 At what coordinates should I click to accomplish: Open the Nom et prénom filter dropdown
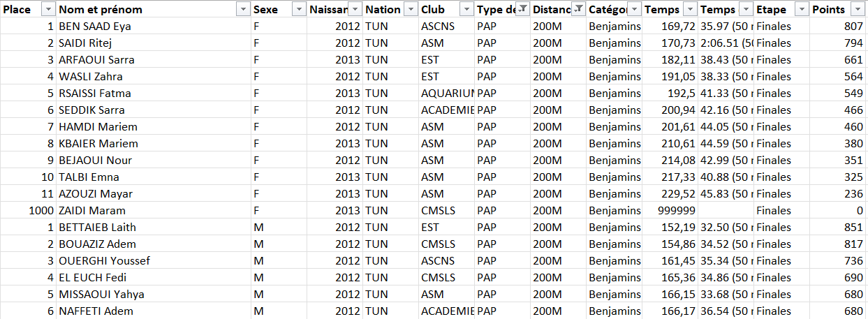243,9
